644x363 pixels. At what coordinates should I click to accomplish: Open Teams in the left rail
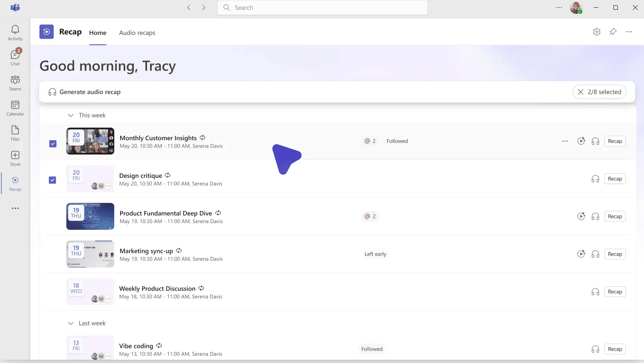click(15, 83)
